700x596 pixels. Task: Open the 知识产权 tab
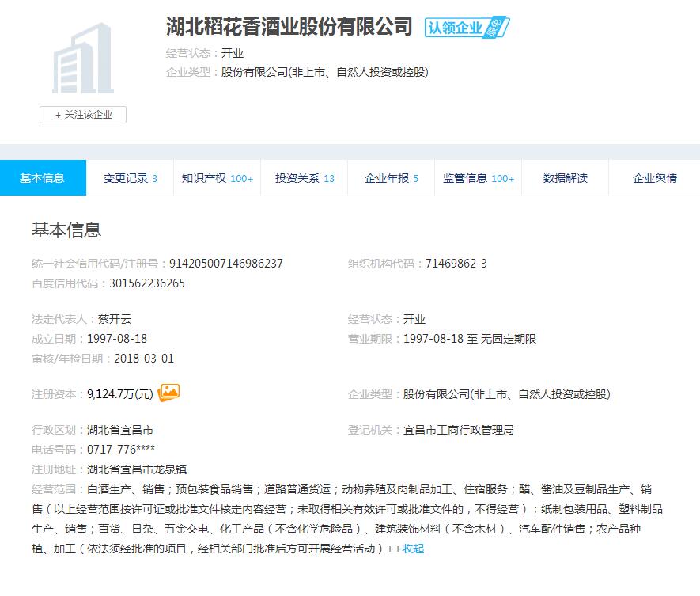click(x=217, y=178)
